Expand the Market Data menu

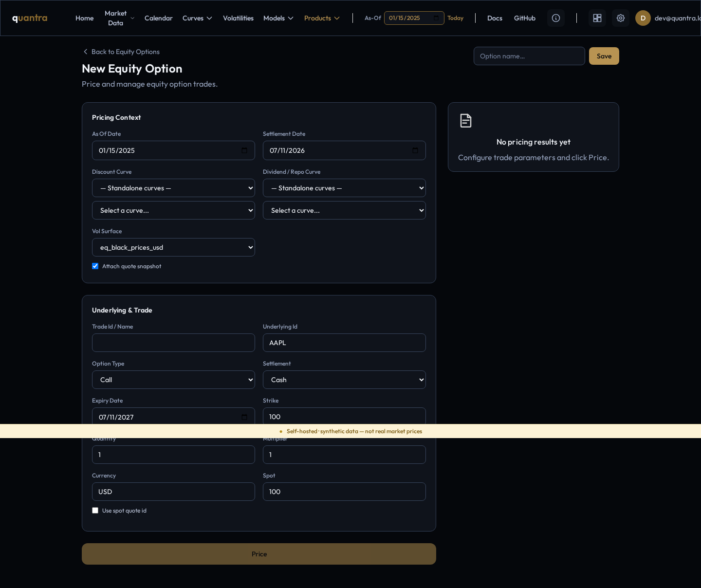click(x=119, y=18)
